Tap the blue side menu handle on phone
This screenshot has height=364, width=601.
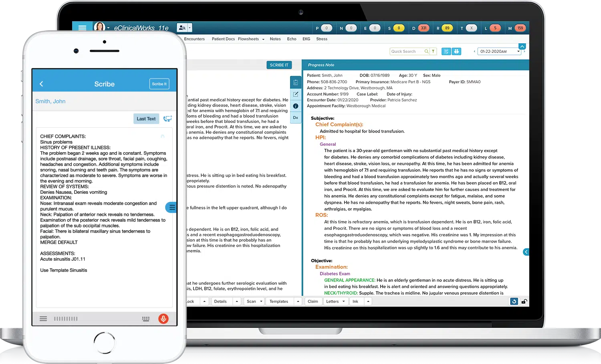click(x=171, y=207)
